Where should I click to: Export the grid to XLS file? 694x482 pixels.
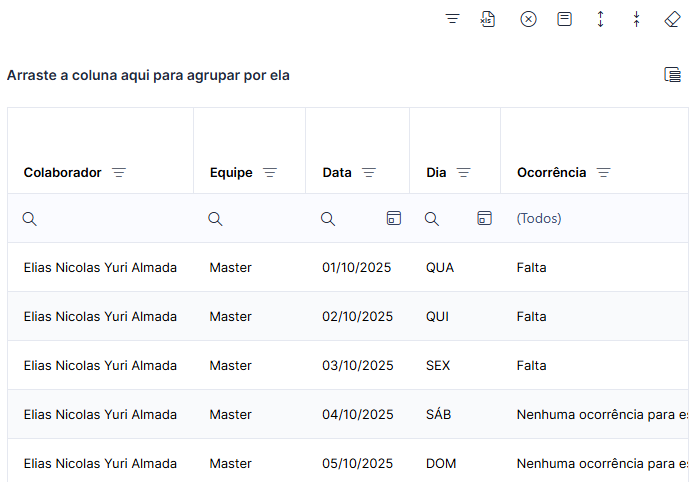point(488,19)
